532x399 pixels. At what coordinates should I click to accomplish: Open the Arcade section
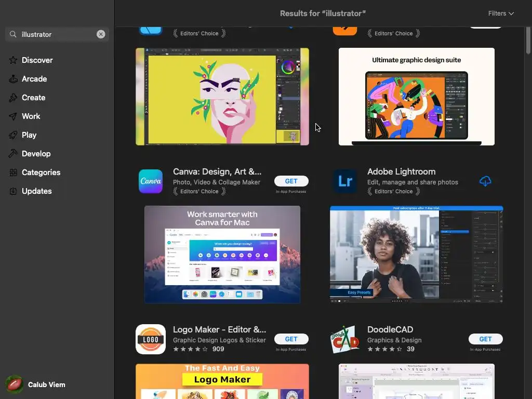[x=34, y=79]
